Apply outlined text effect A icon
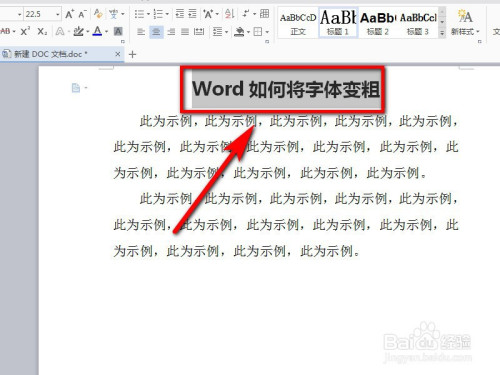Screen dimensions: 500x375 point(60,32)
